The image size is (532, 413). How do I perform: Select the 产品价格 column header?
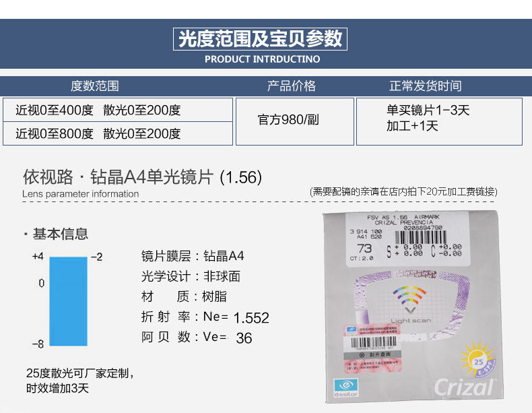point(292,86)
